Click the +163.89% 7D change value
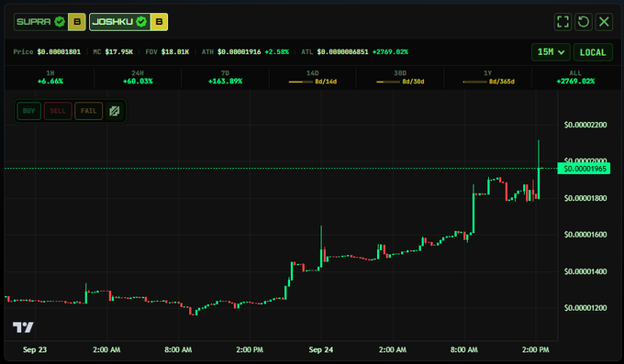624x364 pixels. click(x=225, y=82)
